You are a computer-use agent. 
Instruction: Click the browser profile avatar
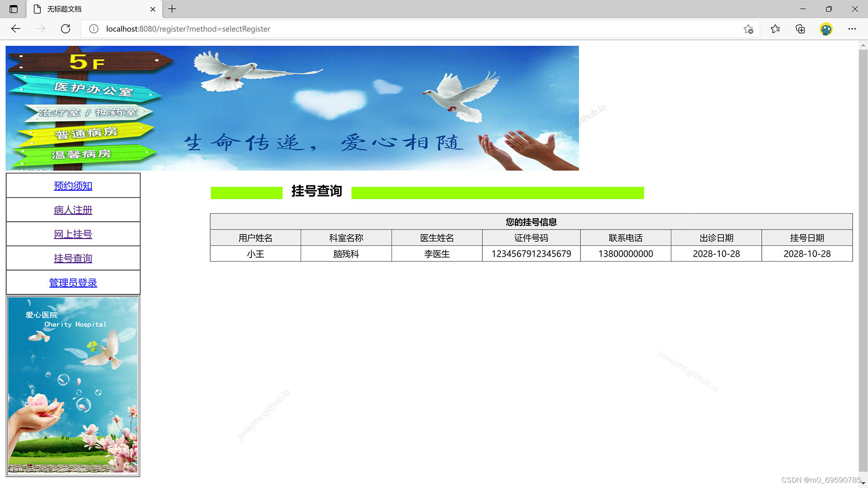(x=826, y=29)
